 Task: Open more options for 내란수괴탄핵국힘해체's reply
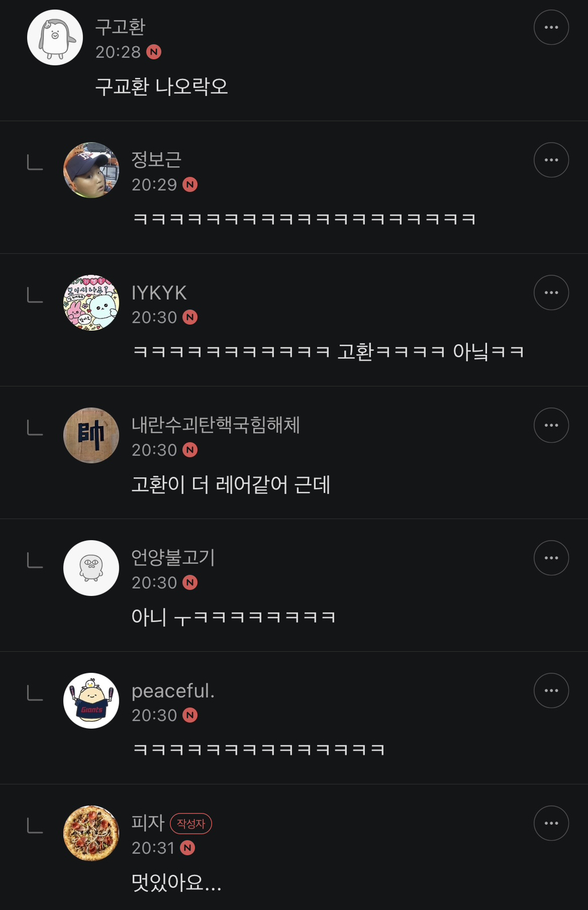551,425
